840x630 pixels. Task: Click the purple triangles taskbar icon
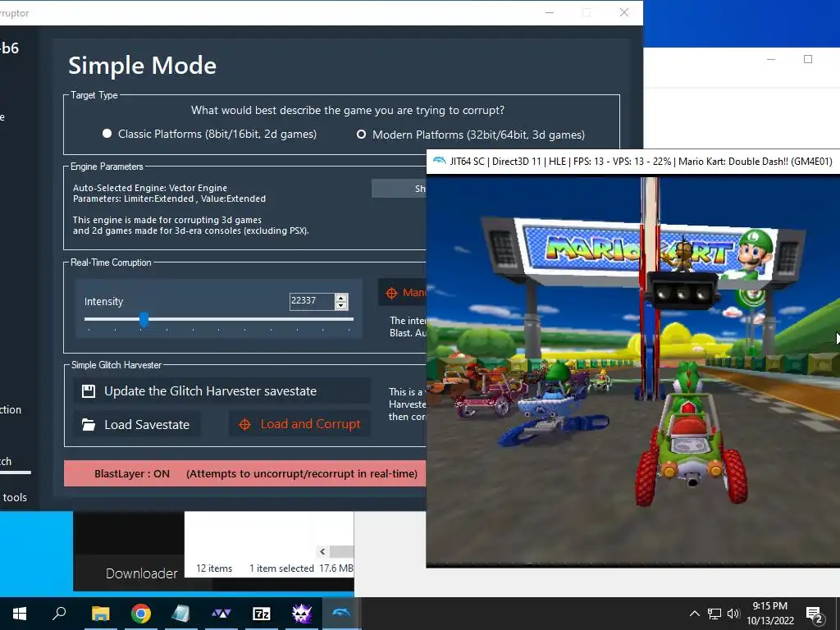click(221, 614)
